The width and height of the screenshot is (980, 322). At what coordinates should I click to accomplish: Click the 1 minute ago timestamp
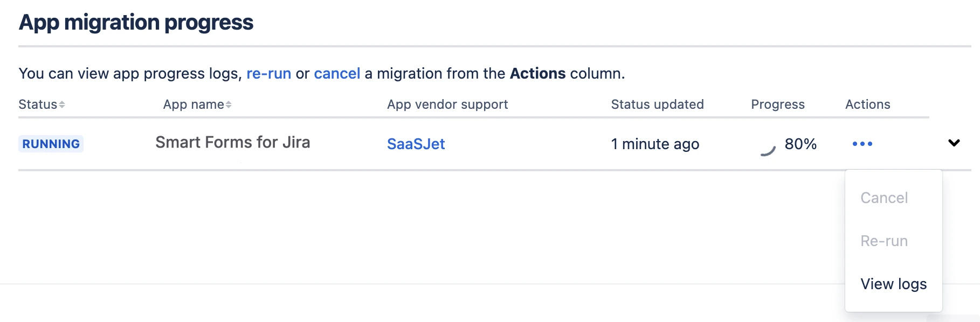tap(655, 144)
